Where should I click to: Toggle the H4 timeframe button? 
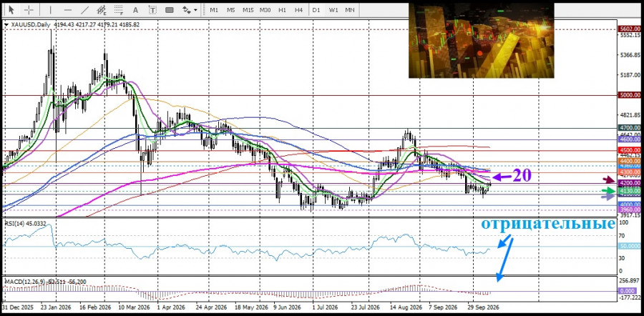point(299,10)
